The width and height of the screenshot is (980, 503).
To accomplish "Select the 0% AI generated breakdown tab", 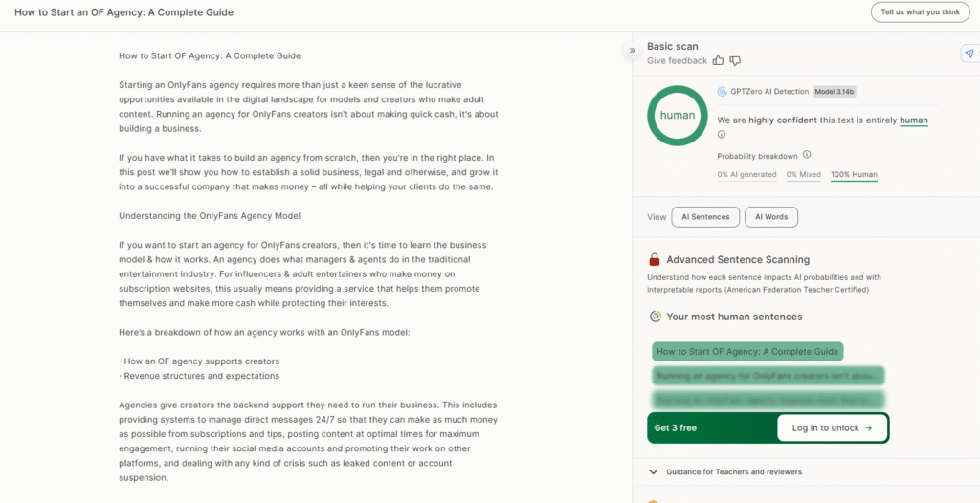I will point(746,175).
